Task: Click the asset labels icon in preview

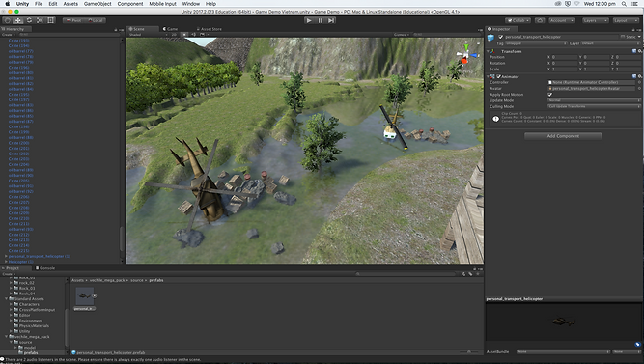Action: point(638,345)
